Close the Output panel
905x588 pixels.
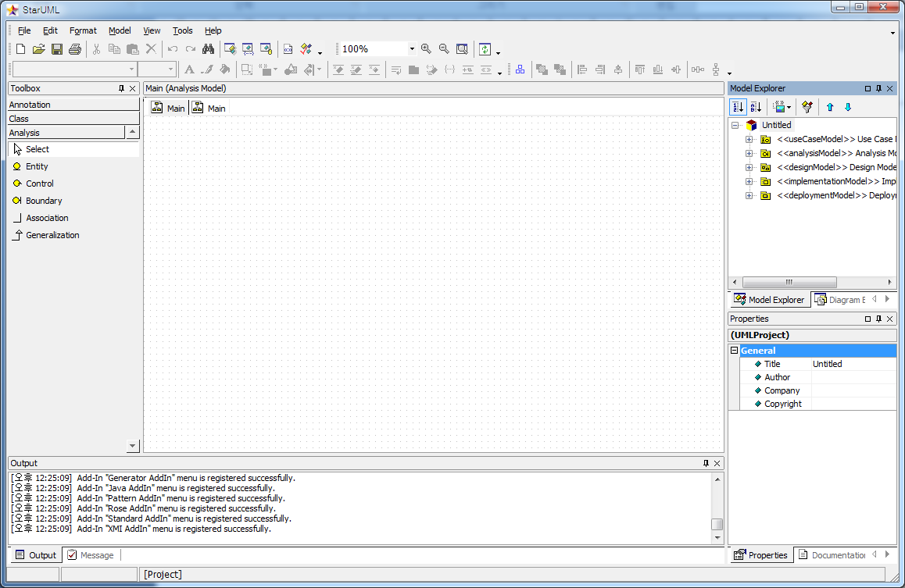(717, 463)
